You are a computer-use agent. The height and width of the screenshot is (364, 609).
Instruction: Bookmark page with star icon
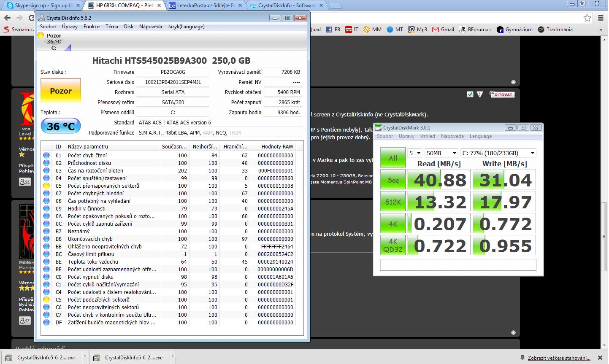pyautogui.click(x=587, y=18)
